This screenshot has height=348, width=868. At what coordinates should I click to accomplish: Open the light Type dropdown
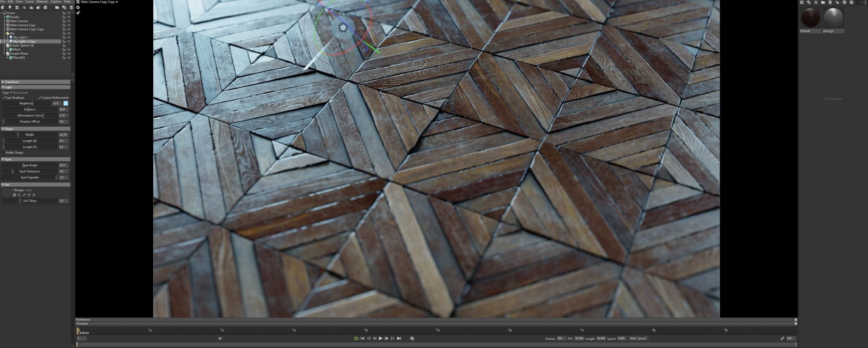[x=11, y=92]
